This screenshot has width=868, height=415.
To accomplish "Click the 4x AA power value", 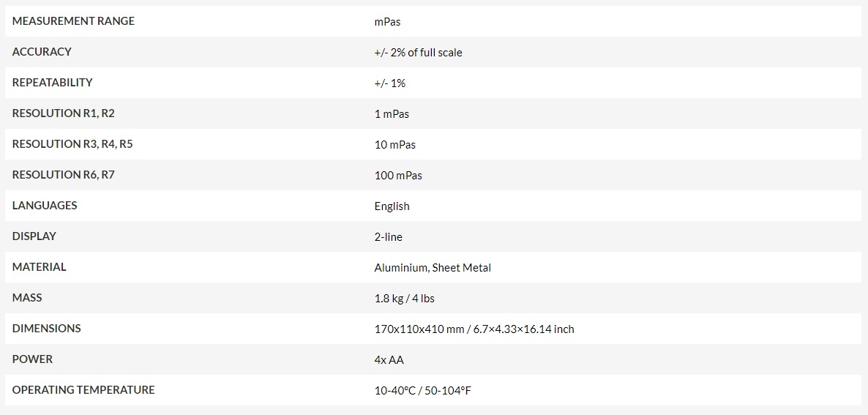I will pos(389,360).
